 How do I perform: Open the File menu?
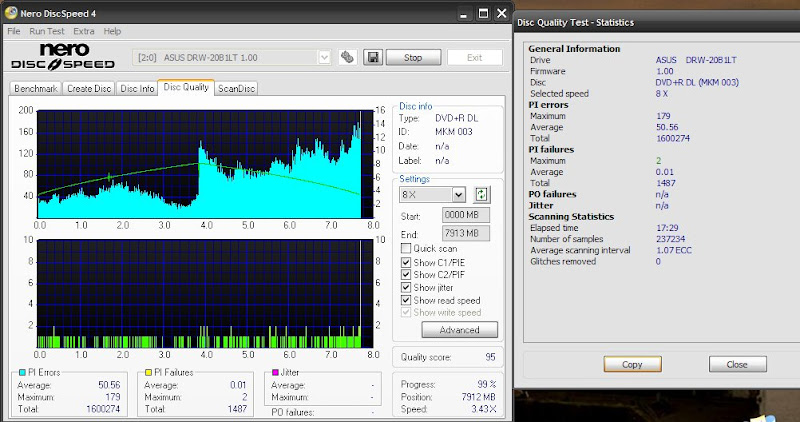pos(14,31)
